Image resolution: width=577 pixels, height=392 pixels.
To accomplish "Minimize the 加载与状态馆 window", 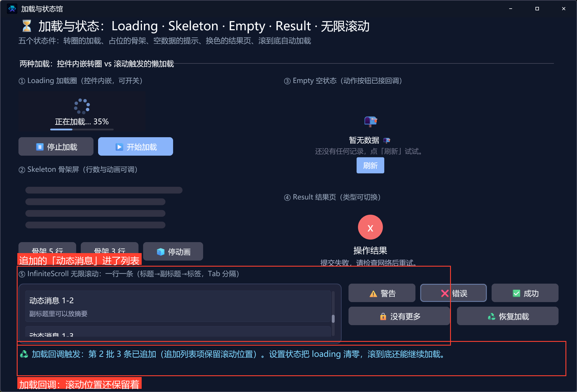I will 510,9.
